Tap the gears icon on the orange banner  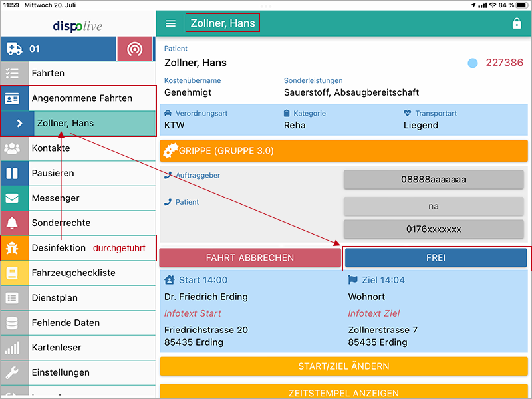170,151
